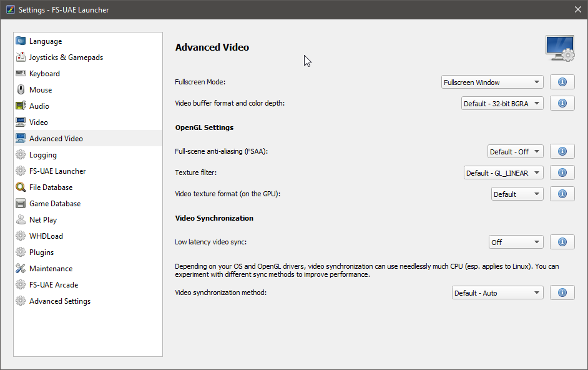Show info for Video buffer format
The width and height of the screenshot is (588, 370).
tap(562, 103)
